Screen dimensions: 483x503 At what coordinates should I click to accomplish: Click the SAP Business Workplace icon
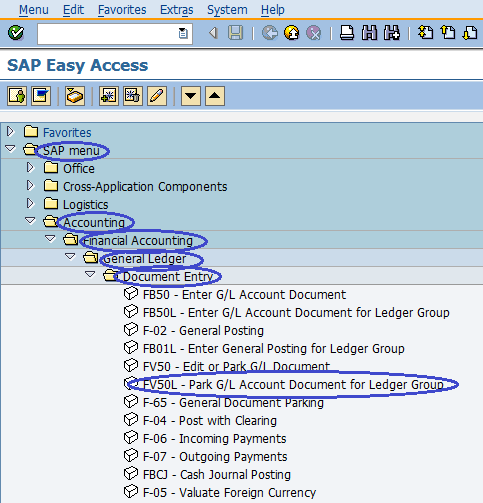pos(75,96)
